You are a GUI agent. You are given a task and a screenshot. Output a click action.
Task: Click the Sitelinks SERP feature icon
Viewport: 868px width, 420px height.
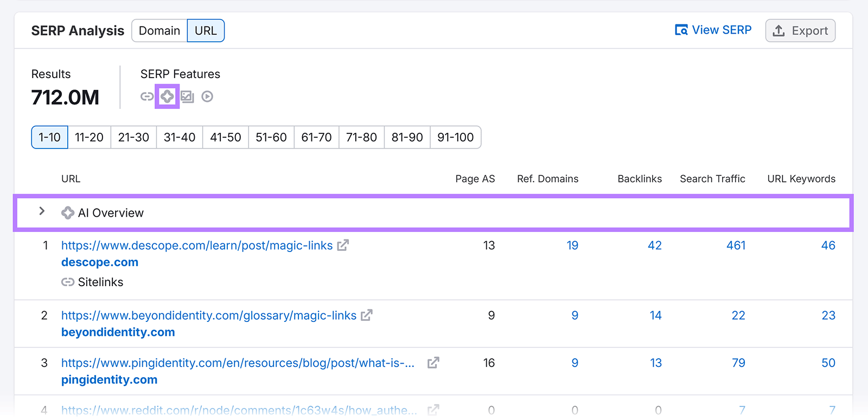tap(147, 96)
